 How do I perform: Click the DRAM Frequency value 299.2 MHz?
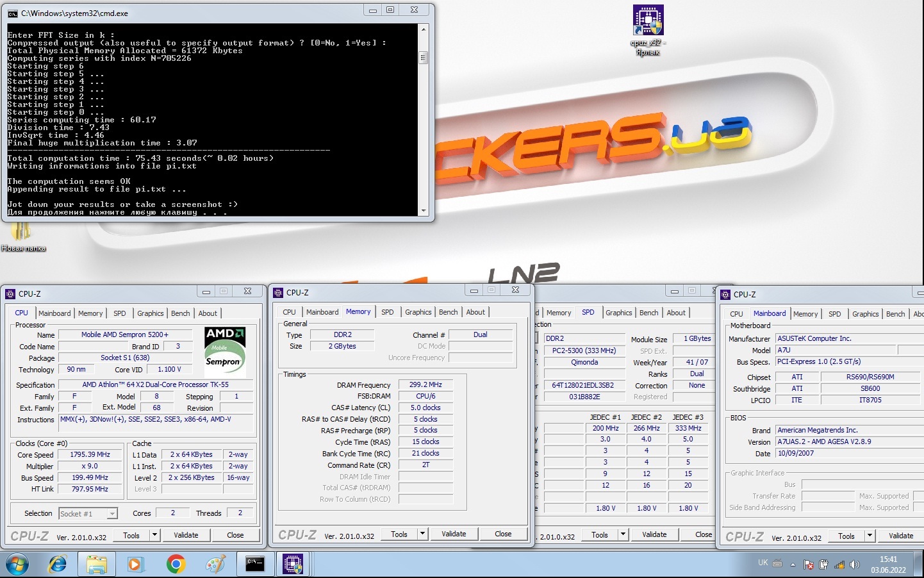coord(426,384)
